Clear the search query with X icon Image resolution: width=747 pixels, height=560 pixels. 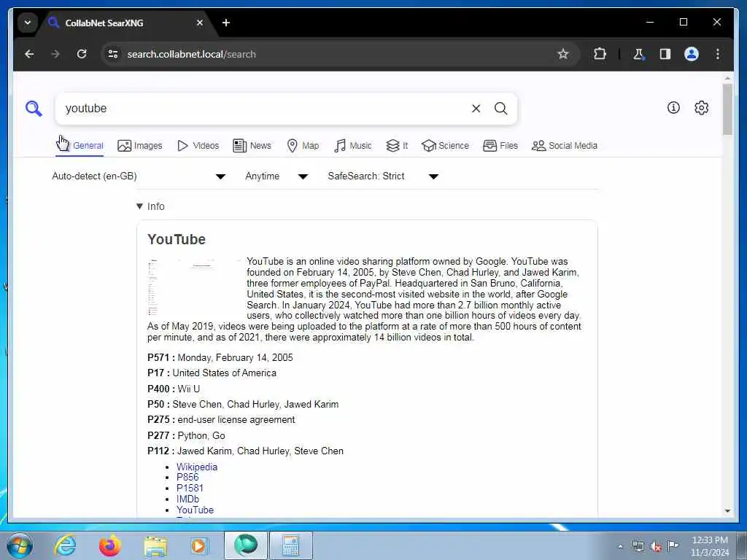(476, 109)
